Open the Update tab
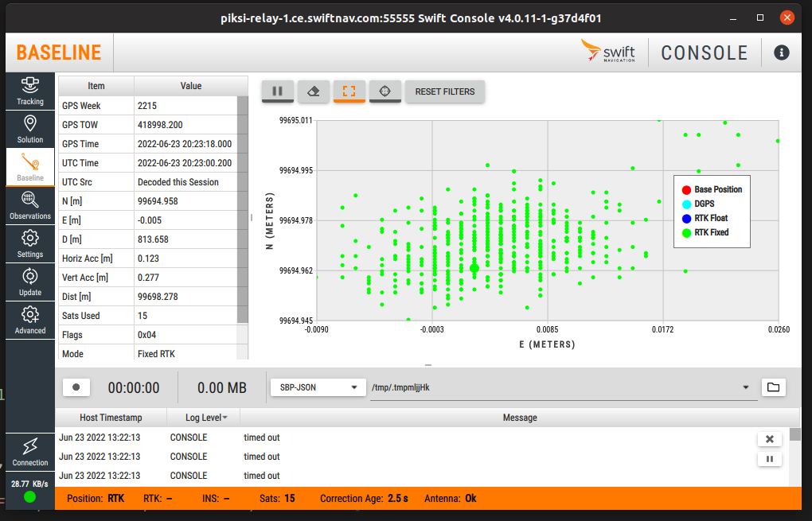Image resolution: width=812 pixels, height=521 pixels. pyautogui.click(x=30, y=282)
